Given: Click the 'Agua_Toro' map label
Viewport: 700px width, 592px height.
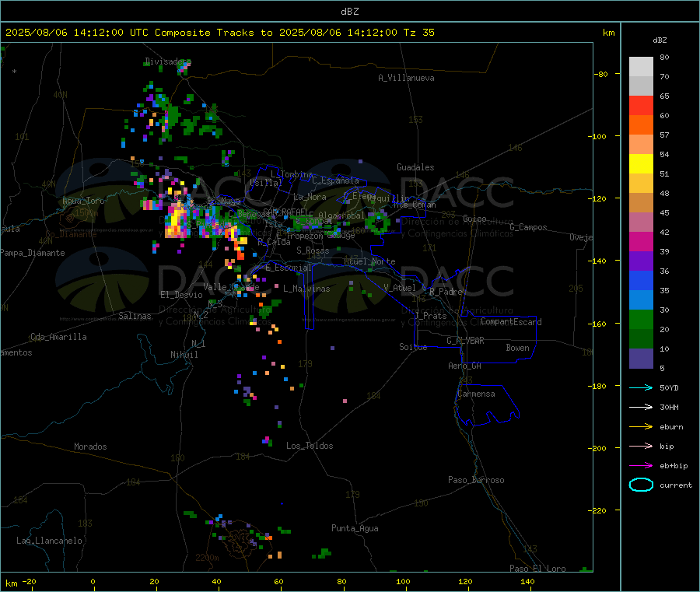Looking at the screenshot, I should coord(83,201).
